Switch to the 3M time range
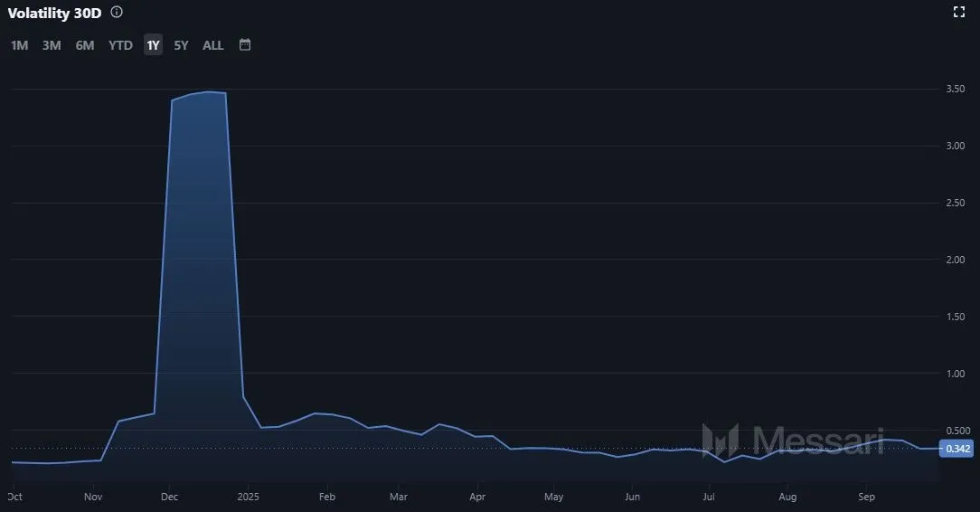 (52, 45)
